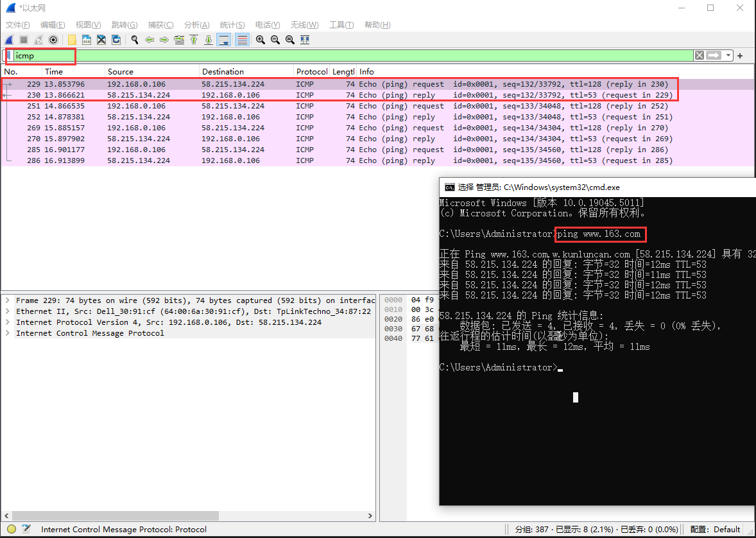Sort packets by the Destination column
Viewport: 756px width, 538px height.
[246, 71]
